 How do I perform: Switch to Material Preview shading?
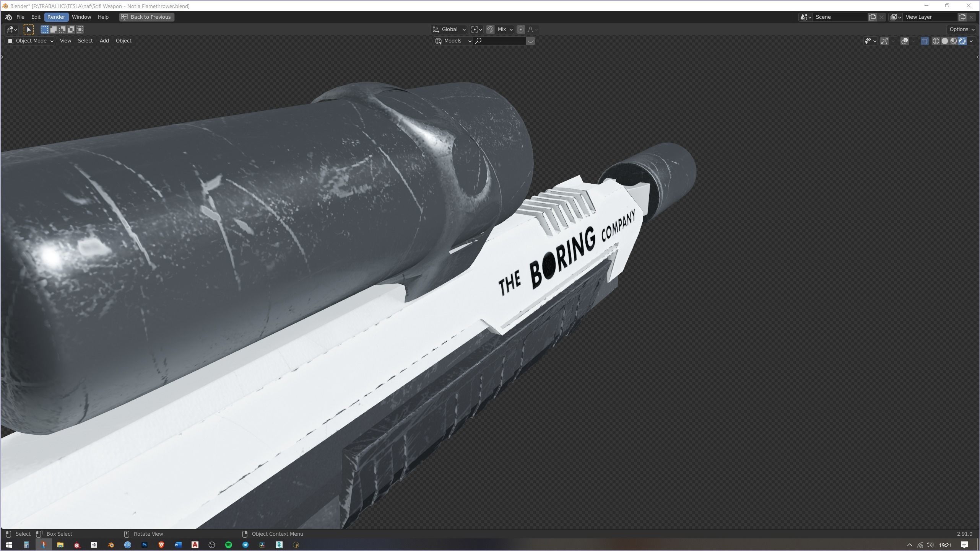point(953,41)
